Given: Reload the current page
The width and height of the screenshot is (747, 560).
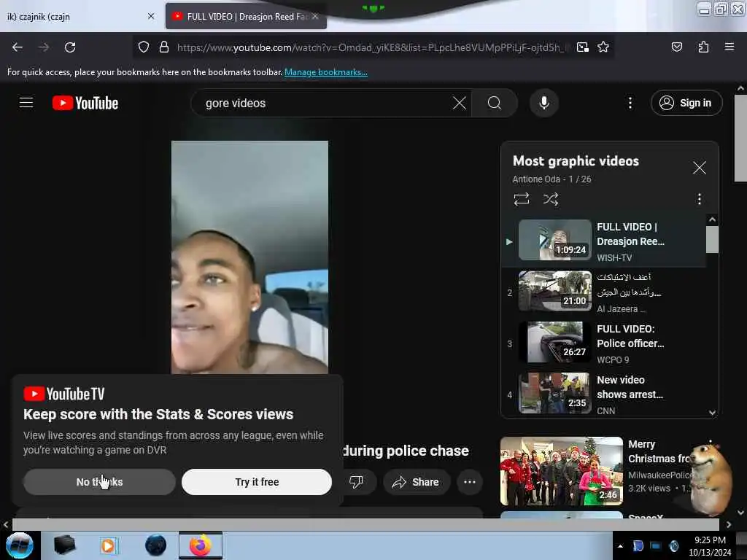Looking at the screenshot, I should pyautogui.click(x=70, y=47).
